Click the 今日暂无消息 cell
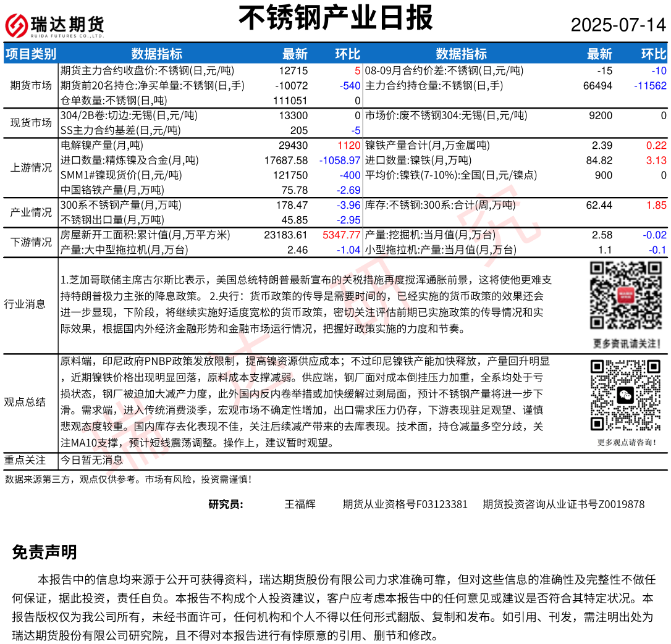 tap(92, 460)
